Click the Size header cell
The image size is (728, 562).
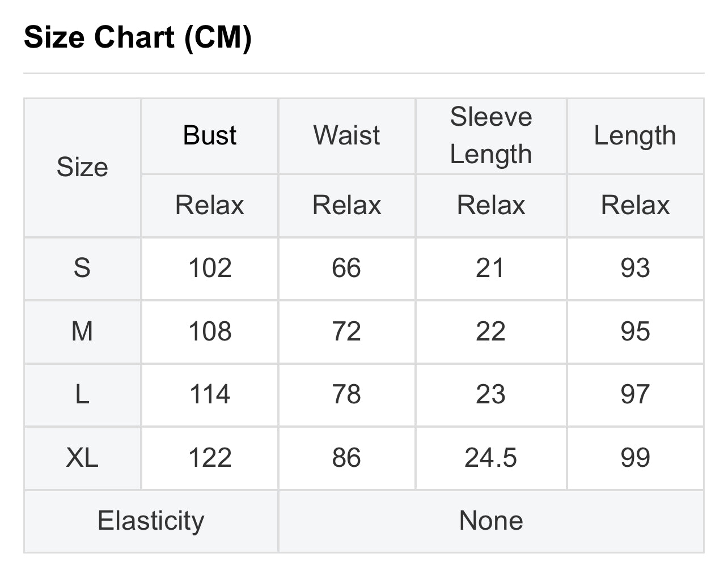[x=82, y=168]
